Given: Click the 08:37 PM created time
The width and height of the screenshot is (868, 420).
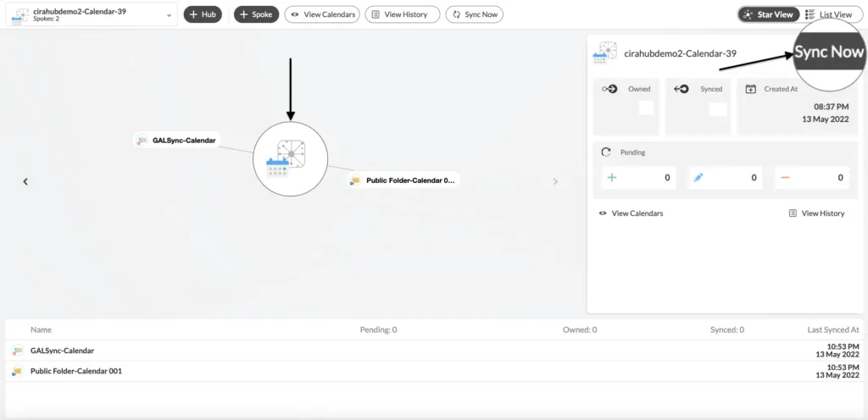Looking at the screenshot, I should 831,106.
